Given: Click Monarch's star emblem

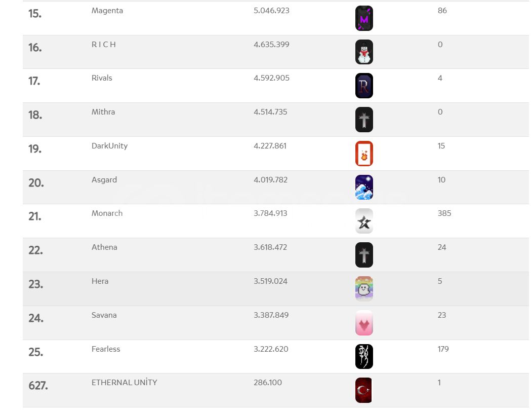Looking at the screenshot, I should (x=364, y=221).
